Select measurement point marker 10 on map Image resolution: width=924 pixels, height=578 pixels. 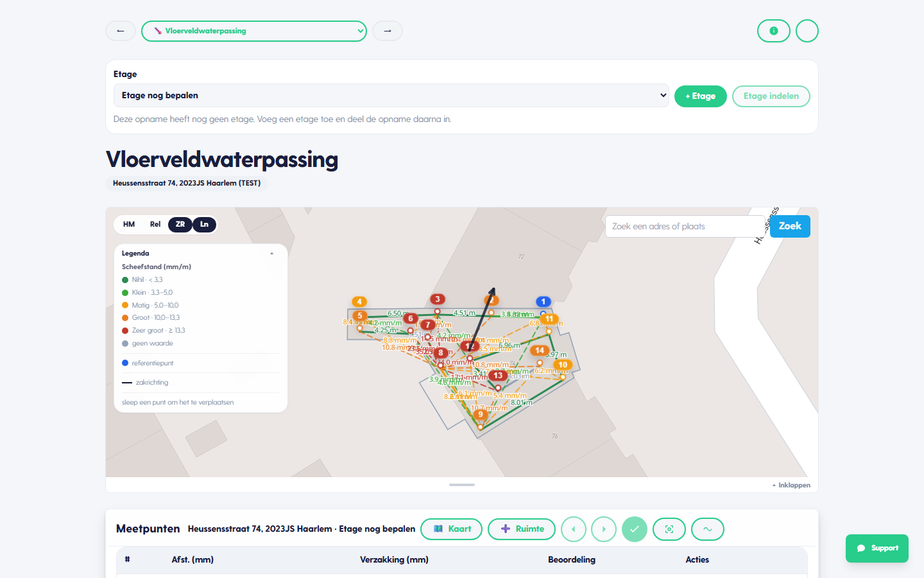pos(563,365)
